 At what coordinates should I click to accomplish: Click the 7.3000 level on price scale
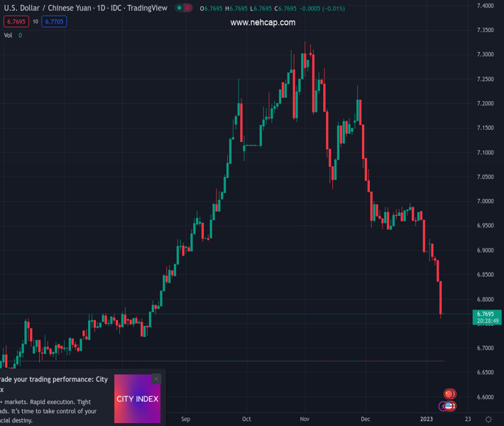point(486,55)
